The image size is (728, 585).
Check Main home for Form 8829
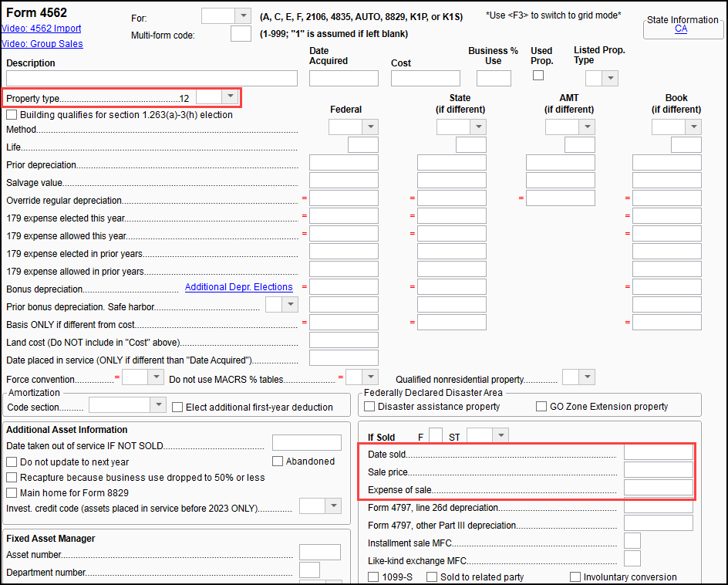click(x=12, y=493)
